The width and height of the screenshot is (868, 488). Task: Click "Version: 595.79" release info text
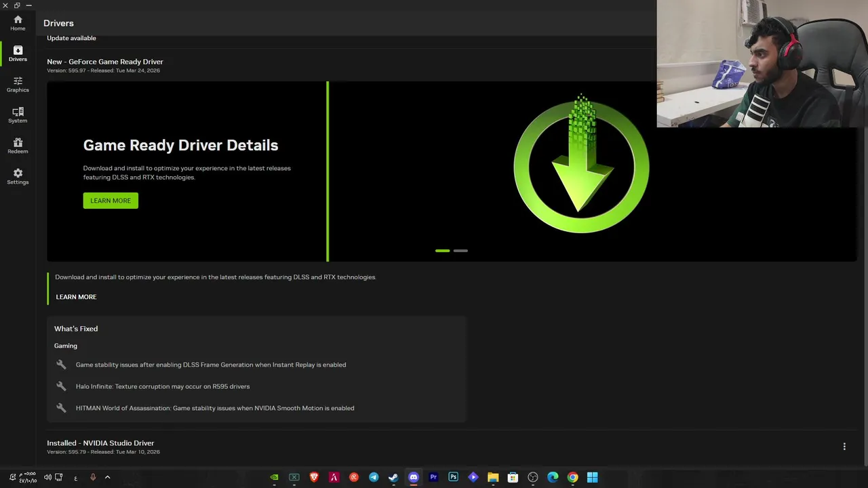103,452
